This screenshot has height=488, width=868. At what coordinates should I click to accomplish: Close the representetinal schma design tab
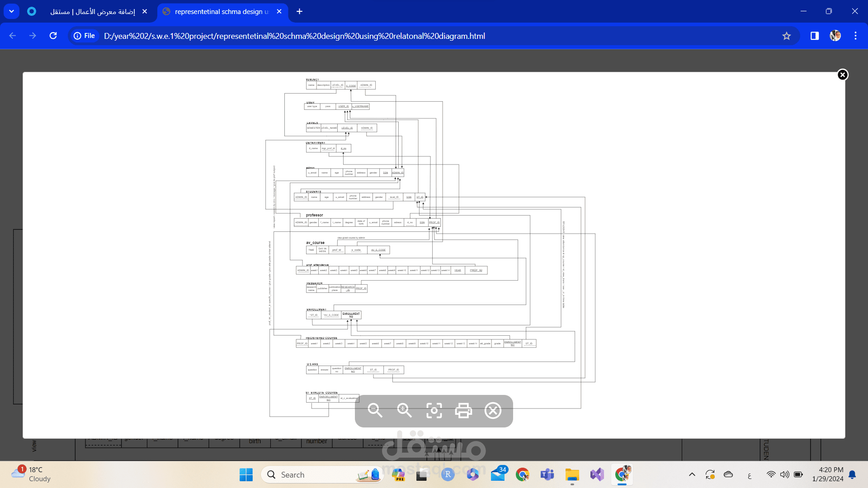(279, 11)
